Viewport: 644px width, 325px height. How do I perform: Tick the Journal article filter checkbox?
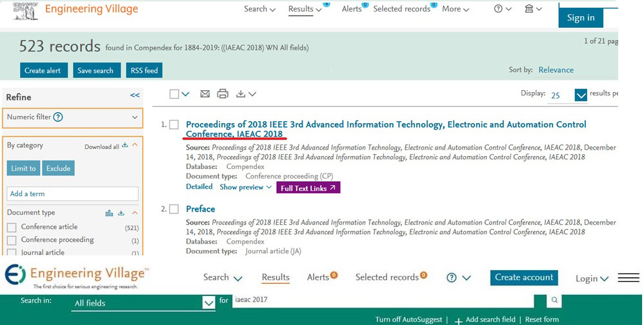coord(12,252)
